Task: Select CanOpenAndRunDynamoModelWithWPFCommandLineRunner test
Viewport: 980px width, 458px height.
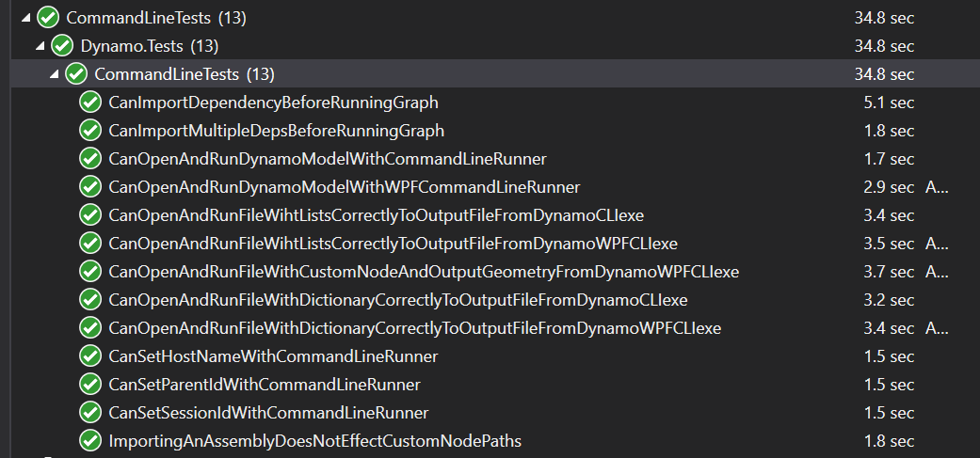Action: point(345,187)
